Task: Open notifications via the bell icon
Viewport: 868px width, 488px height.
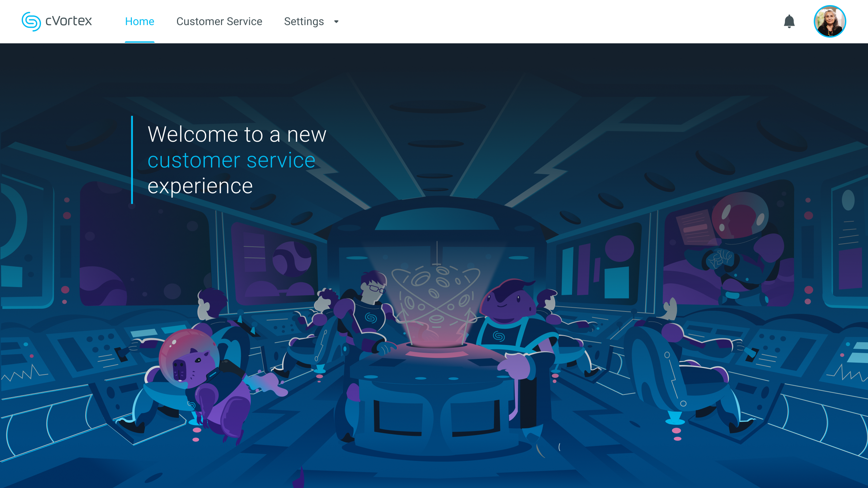Action: click(789, 21)
